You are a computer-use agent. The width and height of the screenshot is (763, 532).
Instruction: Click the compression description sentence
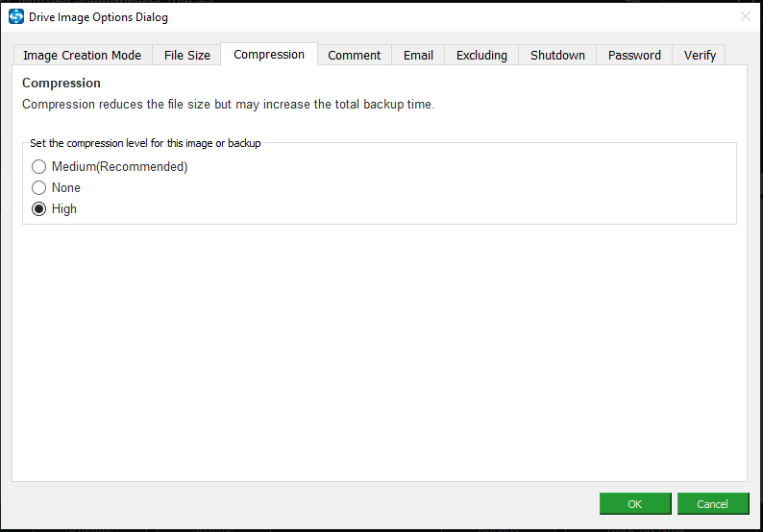tap(228, 105)
